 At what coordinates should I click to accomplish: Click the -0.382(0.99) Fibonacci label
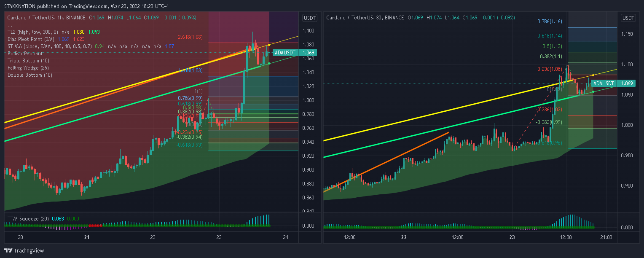point(549,122)
